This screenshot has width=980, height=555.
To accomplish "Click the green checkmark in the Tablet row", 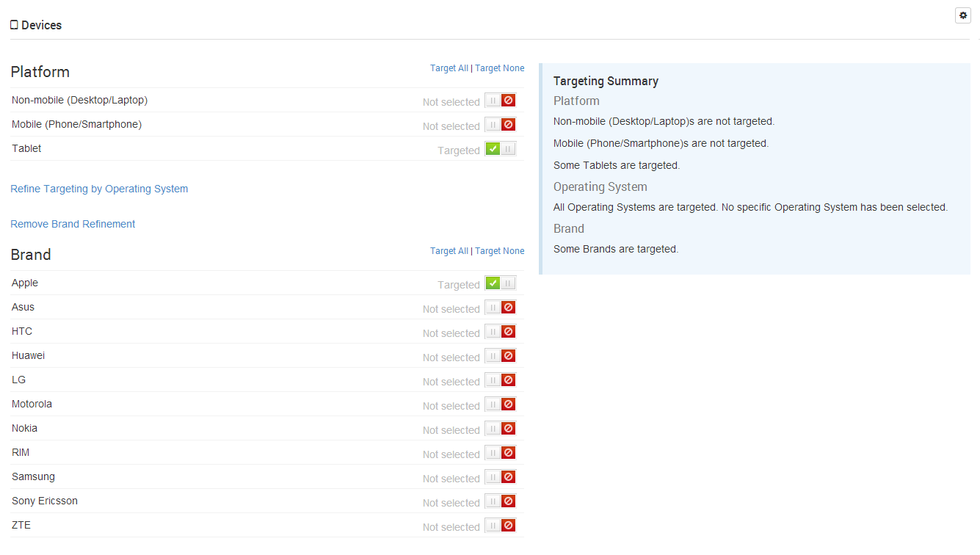I will tap(493, 149).
